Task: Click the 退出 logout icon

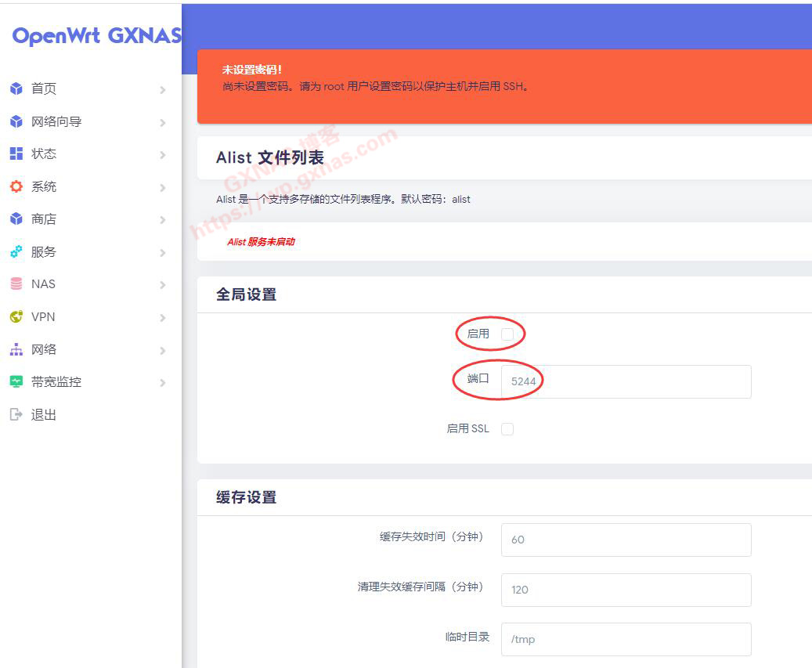Action: [x=17, y=414]
